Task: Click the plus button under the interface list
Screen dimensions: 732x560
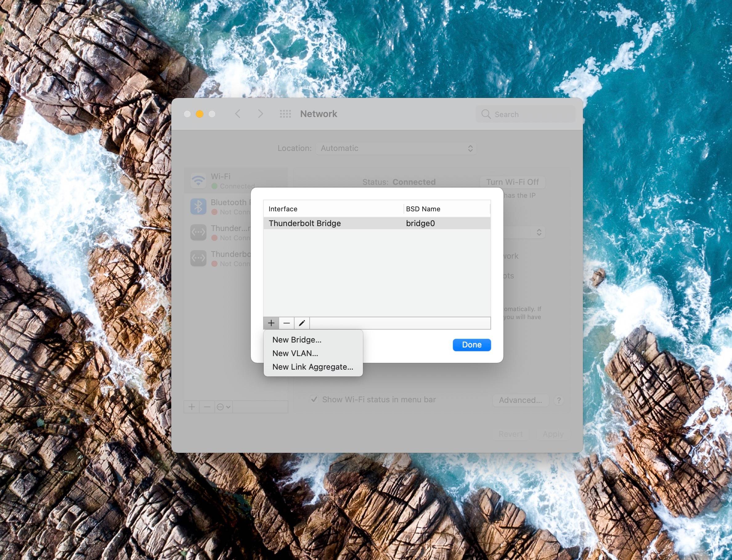Action: point(271,323)
